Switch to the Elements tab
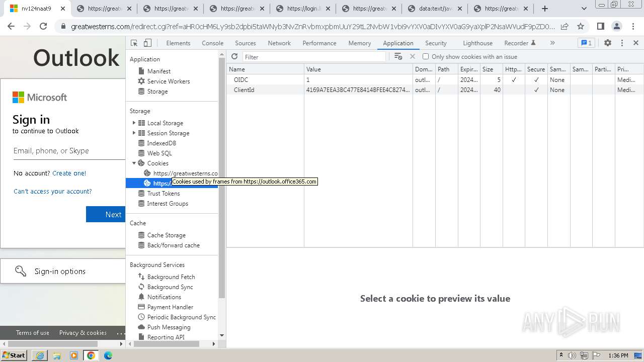Screen dimensions: 644x362 (178, 43)
